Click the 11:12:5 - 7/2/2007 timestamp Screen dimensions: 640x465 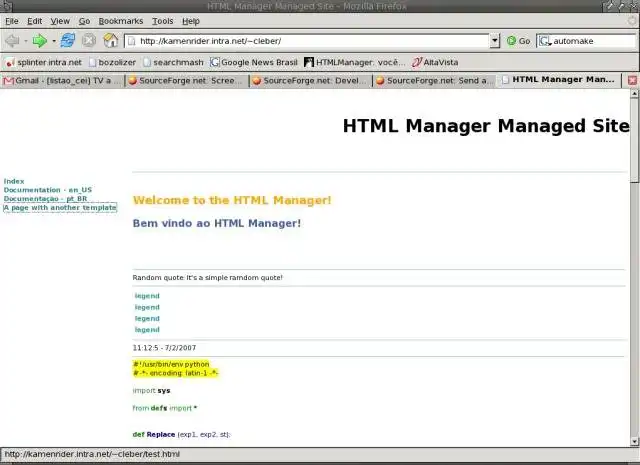tap(164, 348)
